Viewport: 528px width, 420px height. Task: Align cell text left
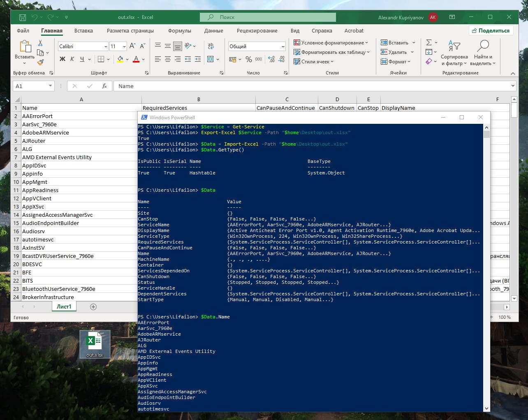pos(158,59)
